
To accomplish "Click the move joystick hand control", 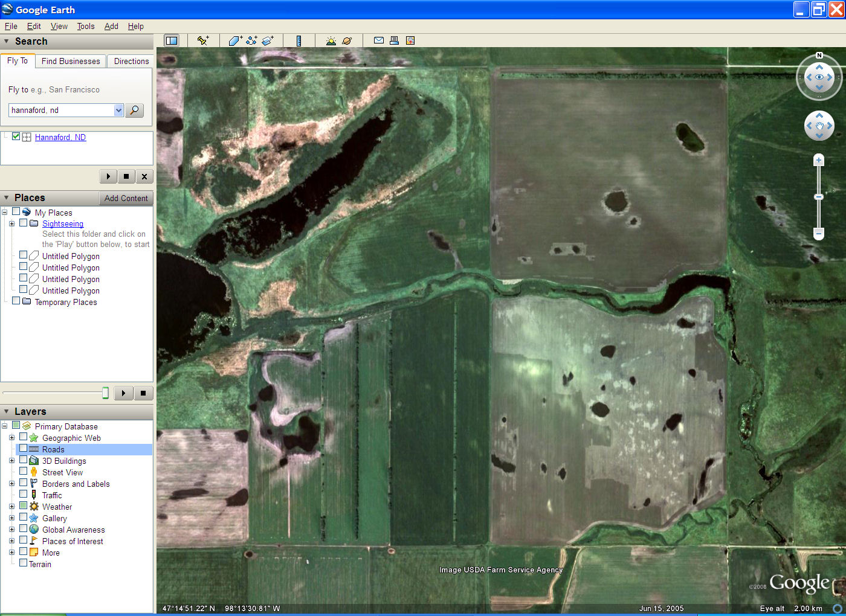I will [x=819, y=126].
